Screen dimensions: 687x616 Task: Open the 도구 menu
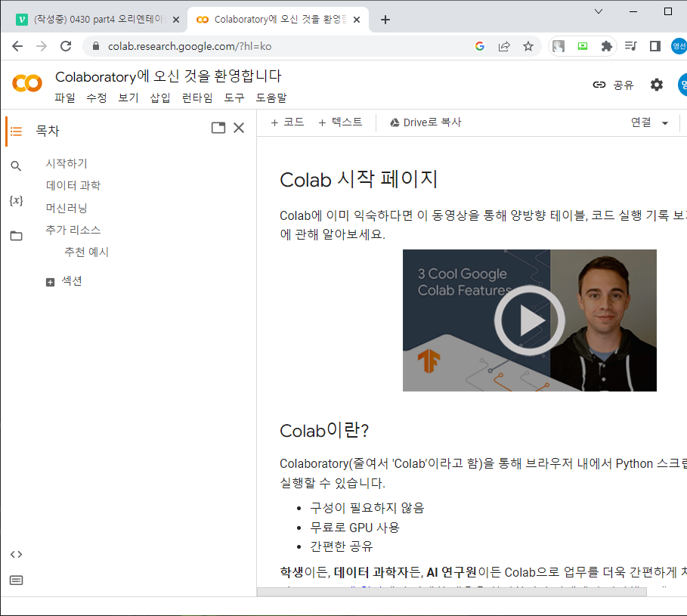pyautogui.click(x=234, y=98)
